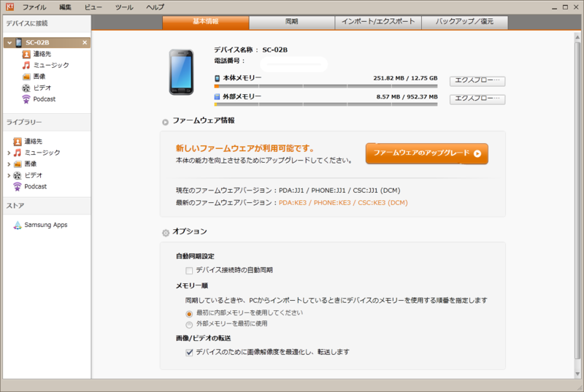Click the 8.57 MB / 952.37 MB value

pyautogui.click(x=407, y=97)
